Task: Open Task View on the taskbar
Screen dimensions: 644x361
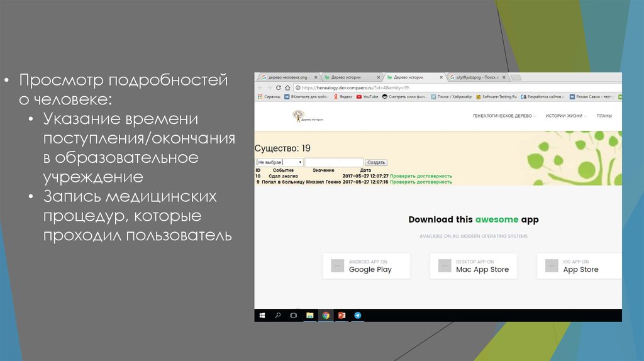Action: point(293,316)
